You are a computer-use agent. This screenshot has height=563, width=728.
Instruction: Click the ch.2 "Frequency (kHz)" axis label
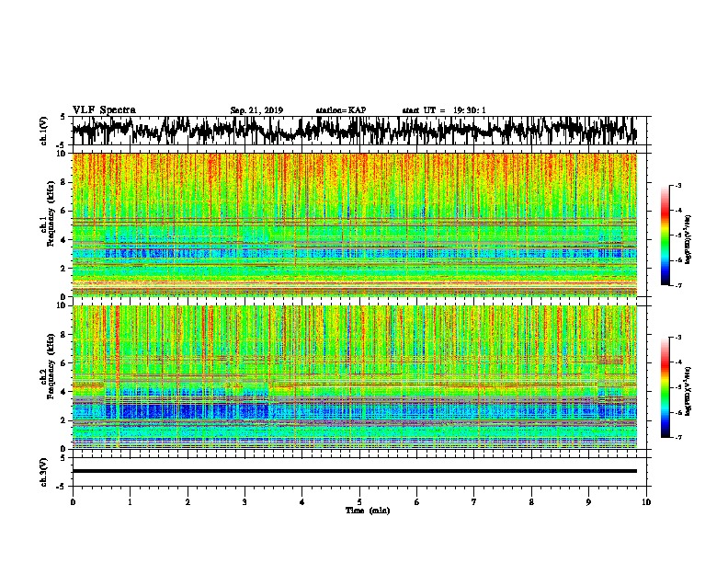[x=51, y=366]
